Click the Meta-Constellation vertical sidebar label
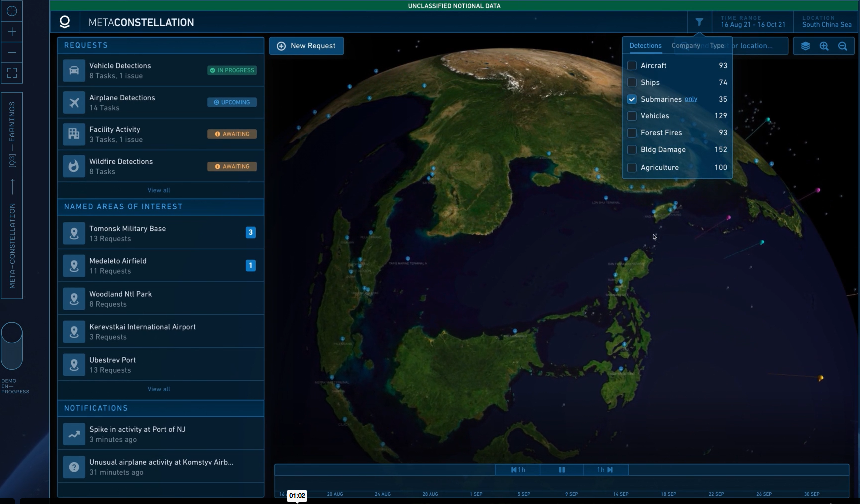The width and height of the screenshot is (860, 504). [x=12, y=246]
